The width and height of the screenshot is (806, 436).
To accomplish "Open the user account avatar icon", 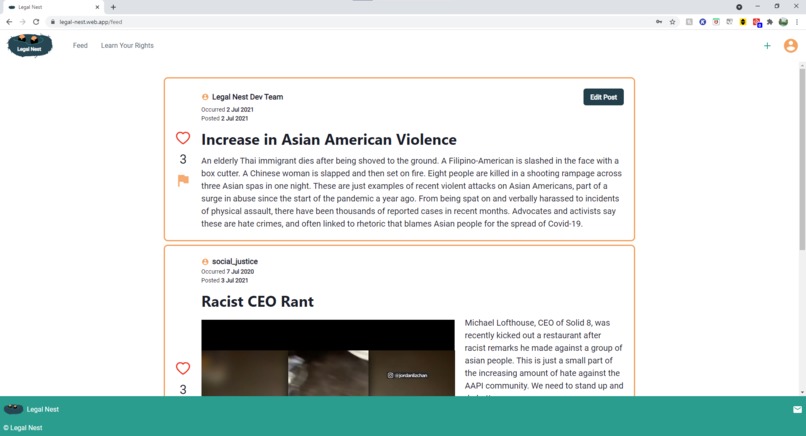I will pos(791,46).
